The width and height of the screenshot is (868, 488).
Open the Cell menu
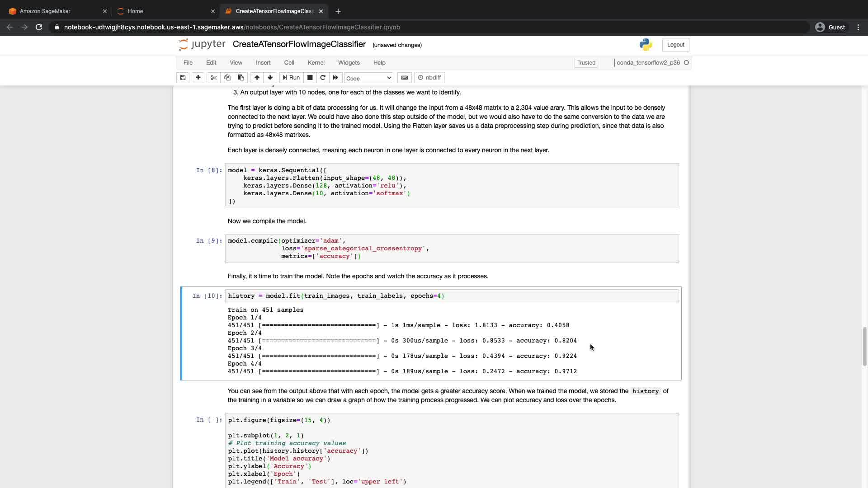(x=289, y=63)
